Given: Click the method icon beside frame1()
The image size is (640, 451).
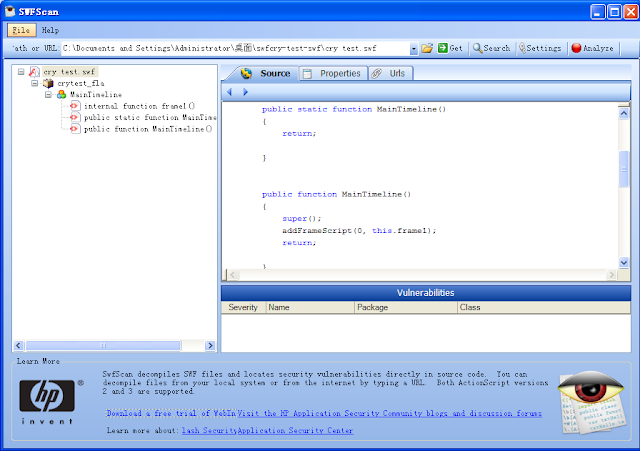Looking at the screenshot, I should (x=74, y=106).
